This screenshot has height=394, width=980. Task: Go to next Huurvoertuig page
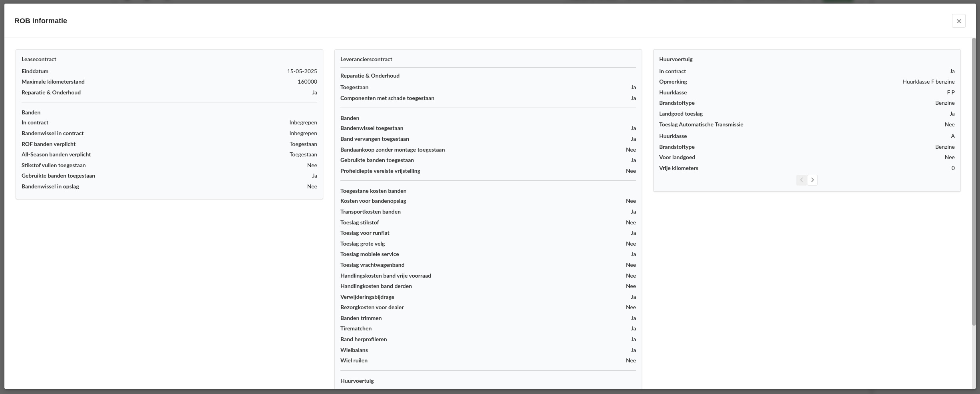[x=812, y=180]
